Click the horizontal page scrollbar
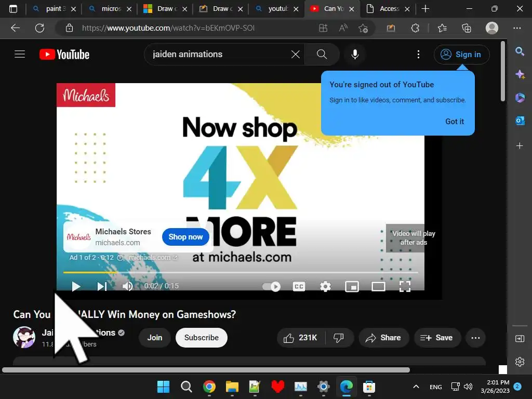The height and width of the screenshot is (399, 532). pos(206,370)
